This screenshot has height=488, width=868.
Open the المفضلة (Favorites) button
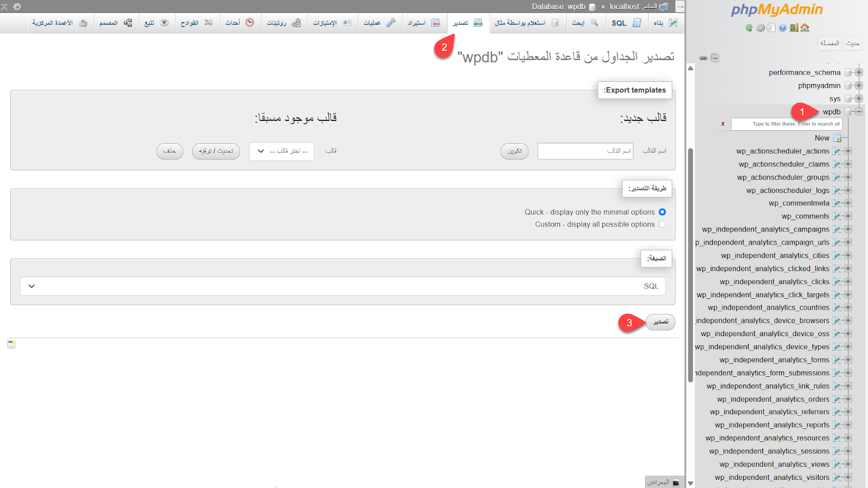pos(830,43)
